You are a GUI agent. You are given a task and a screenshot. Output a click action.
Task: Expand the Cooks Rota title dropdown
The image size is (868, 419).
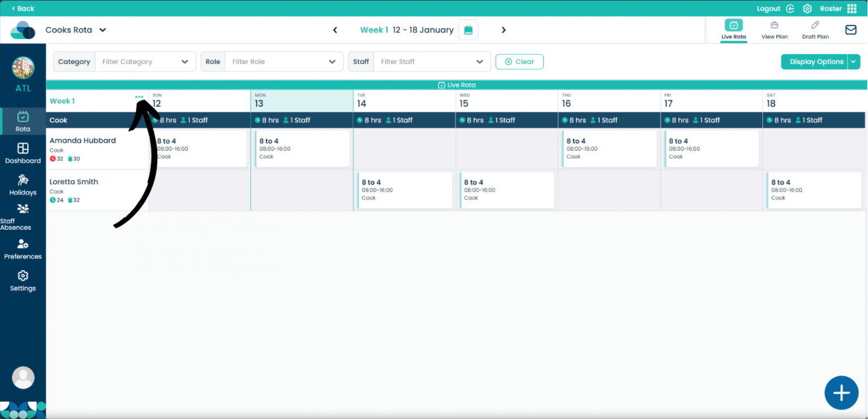[102, 30]
